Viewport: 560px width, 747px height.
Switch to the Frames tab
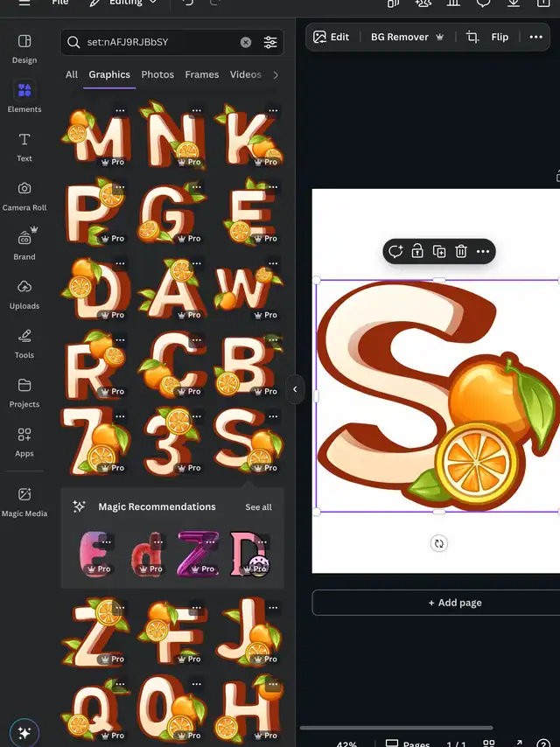tap(202, 75)
